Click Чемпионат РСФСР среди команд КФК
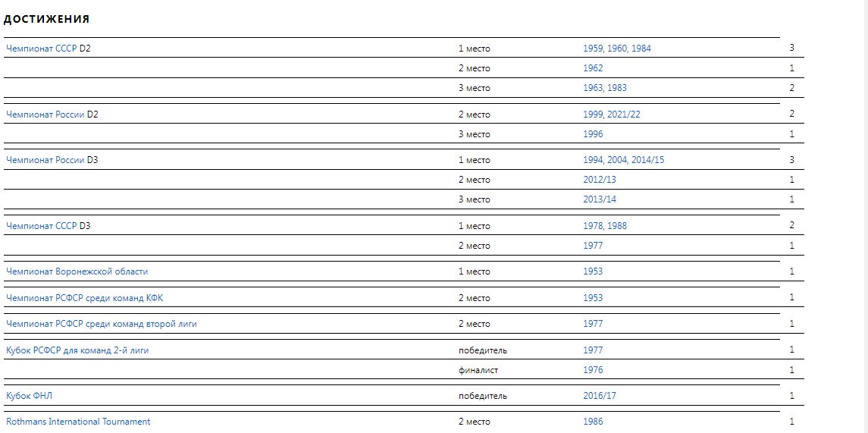 point(84,298)
